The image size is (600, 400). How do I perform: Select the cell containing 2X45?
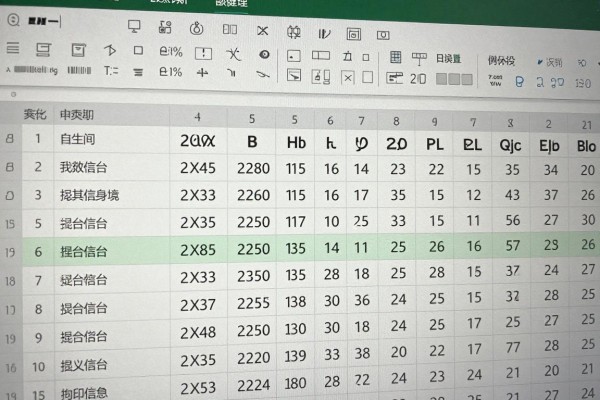click(198, 168)
